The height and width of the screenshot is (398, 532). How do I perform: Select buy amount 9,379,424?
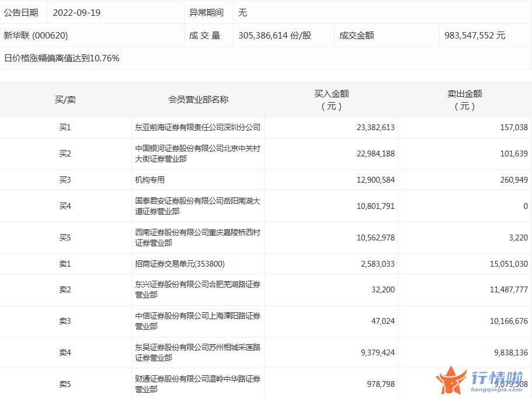[x=378, y=352]
